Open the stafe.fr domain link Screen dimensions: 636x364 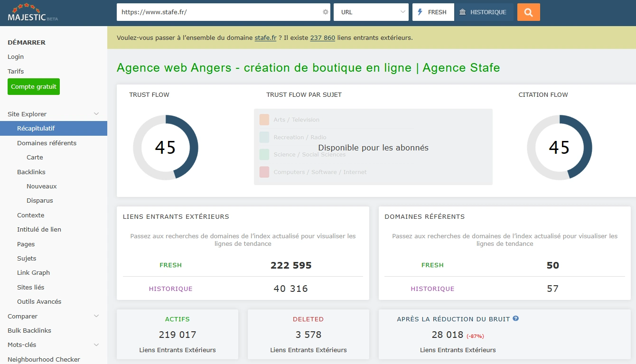(265, 37)
